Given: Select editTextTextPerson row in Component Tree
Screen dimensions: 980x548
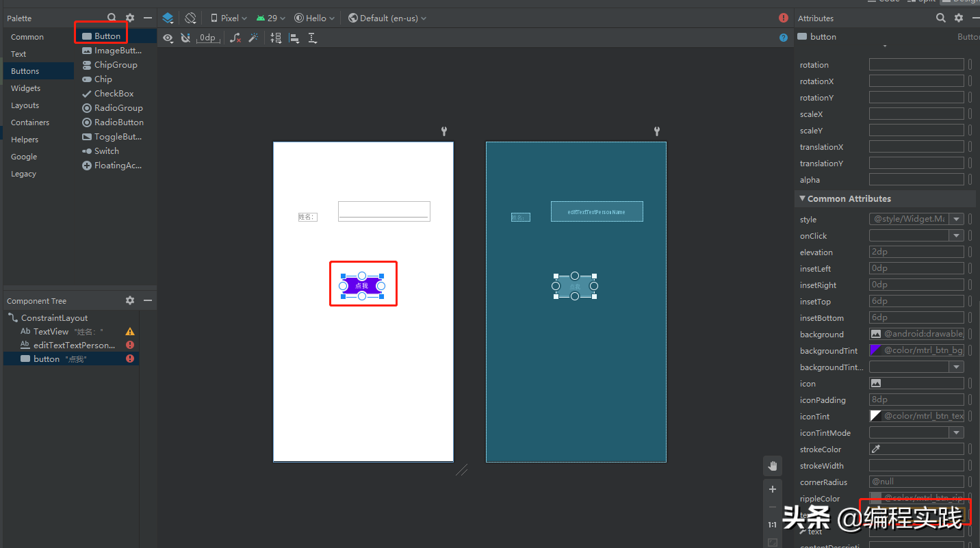Looking at the screenshot, I should coord(71,345).
